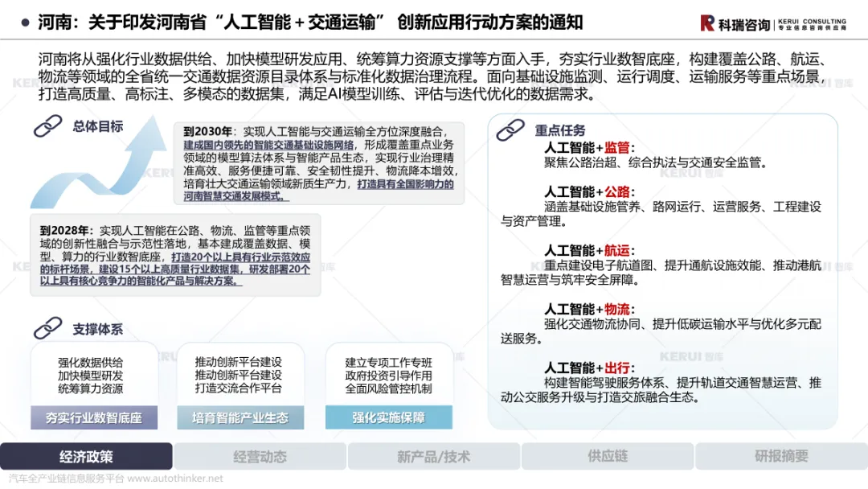Click the line 建立专项工作专班
Screen dimensions: 868x489
click(x=389, y=363)
